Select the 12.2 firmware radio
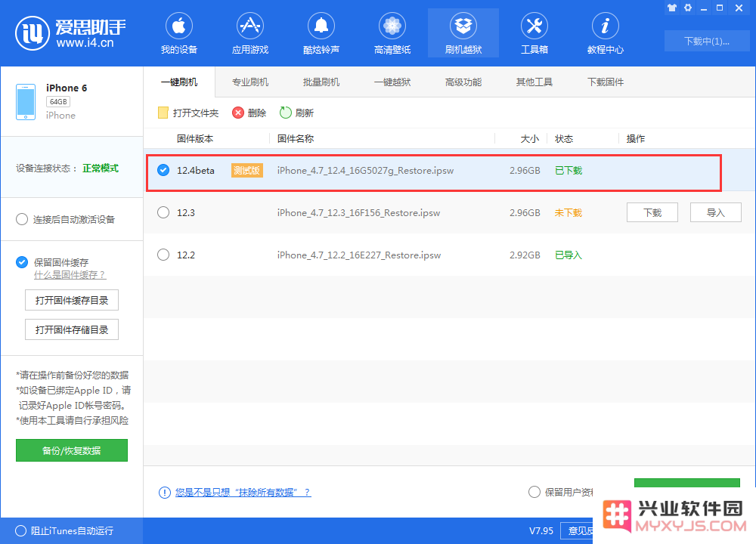The height and width of the screenshot is (544, 756). [163, 255]
